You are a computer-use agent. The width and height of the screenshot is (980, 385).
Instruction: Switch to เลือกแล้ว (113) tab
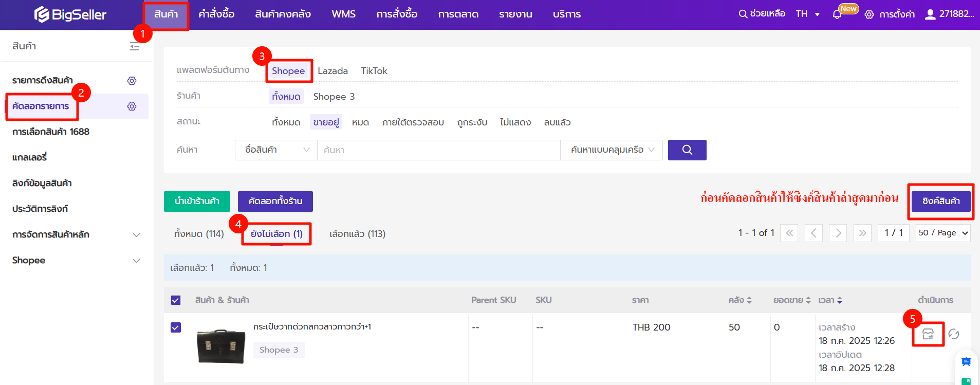tap(357, 234)
